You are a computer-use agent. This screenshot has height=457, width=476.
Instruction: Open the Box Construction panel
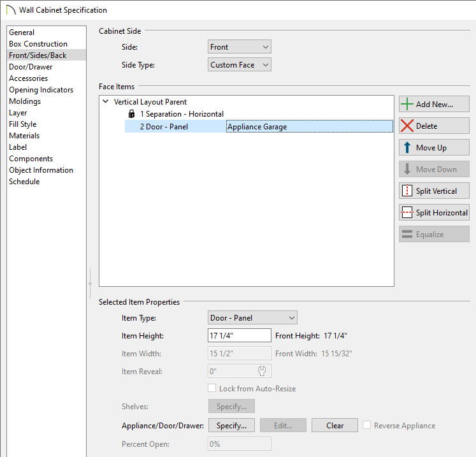pyautogui.click(x=47, y=44)
